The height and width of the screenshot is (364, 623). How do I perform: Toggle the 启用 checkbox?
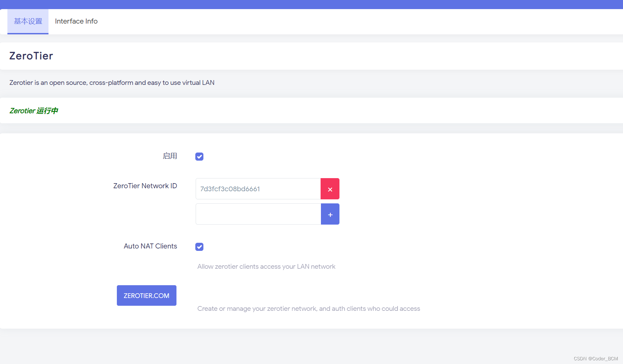point(199,157)
